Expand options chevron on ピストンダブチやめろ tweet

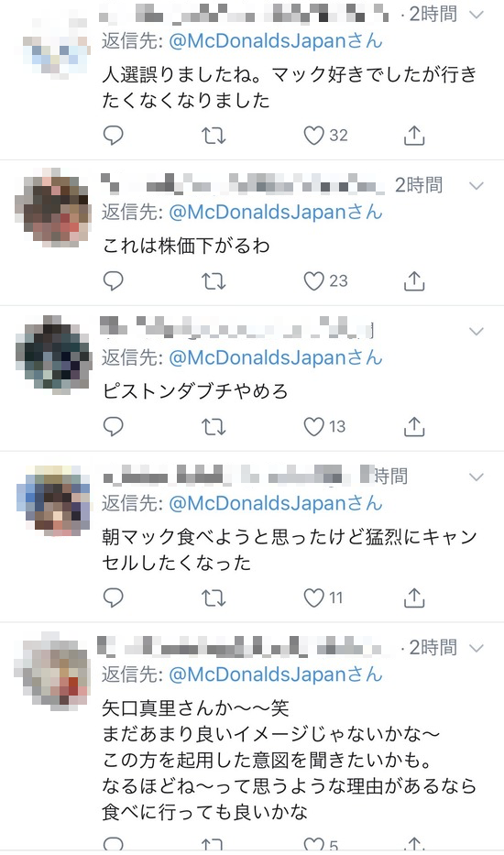(x=477, y=331)
